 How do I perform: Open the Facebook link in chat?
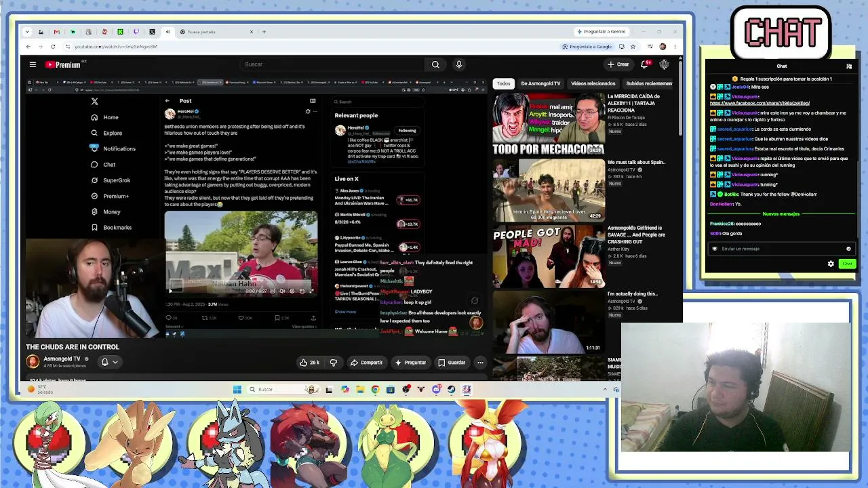click(759, 103)
